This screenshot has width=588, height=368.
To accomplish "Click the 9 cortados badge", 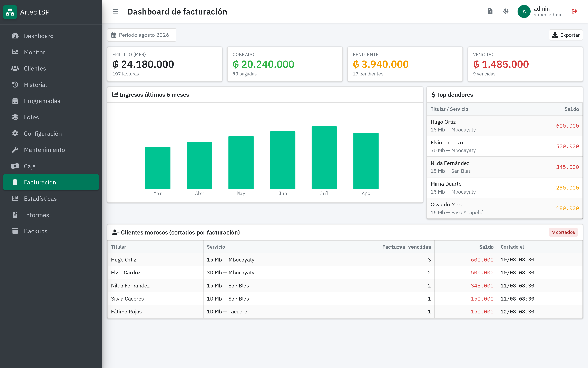I will coord(563,232).
